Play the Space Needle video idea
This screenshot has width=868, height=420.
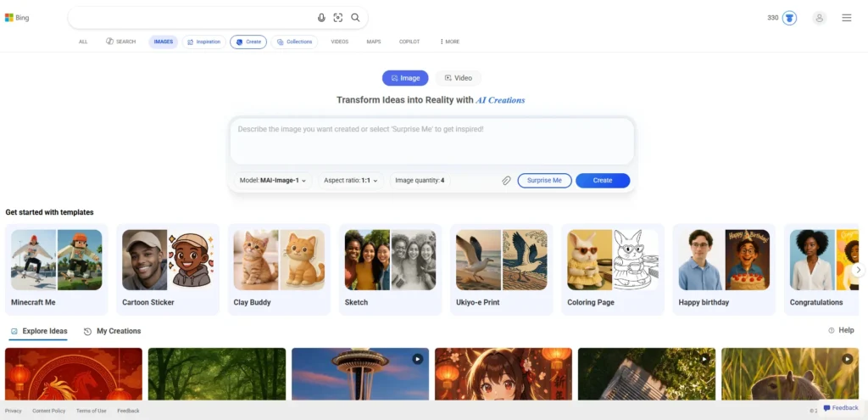417,359
